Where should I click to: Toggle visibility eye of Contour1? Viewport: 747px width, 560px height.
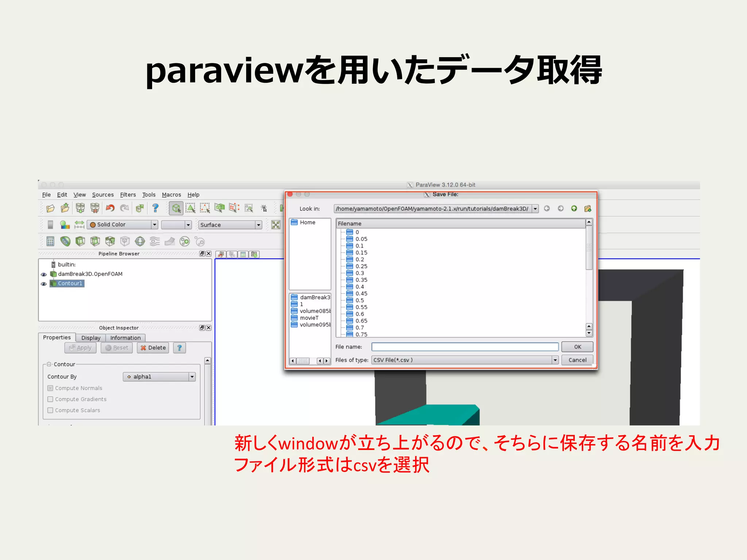[44, 284]
